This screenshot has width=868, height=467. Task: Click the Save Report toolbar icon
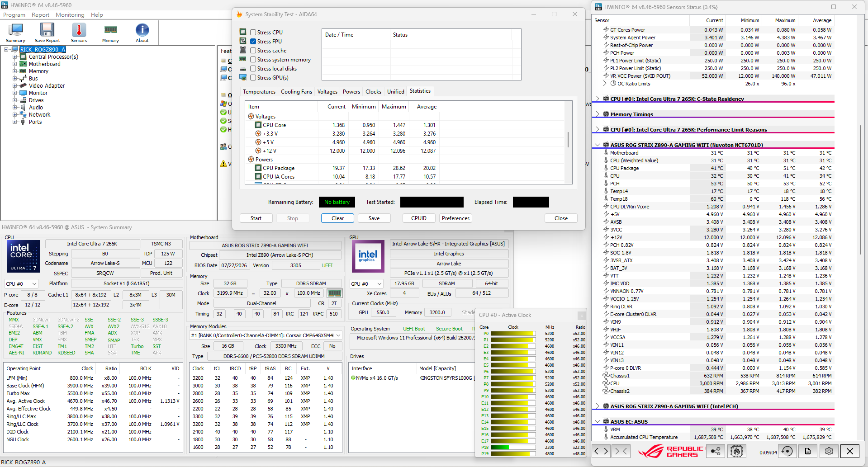point(47,33)
